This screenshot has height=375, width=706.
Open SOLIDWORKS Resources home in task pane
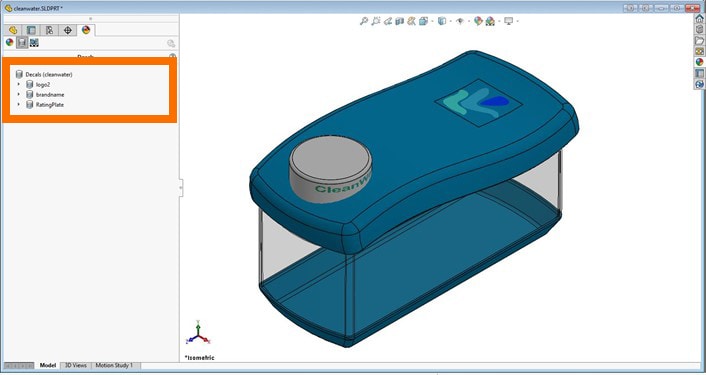699,19
